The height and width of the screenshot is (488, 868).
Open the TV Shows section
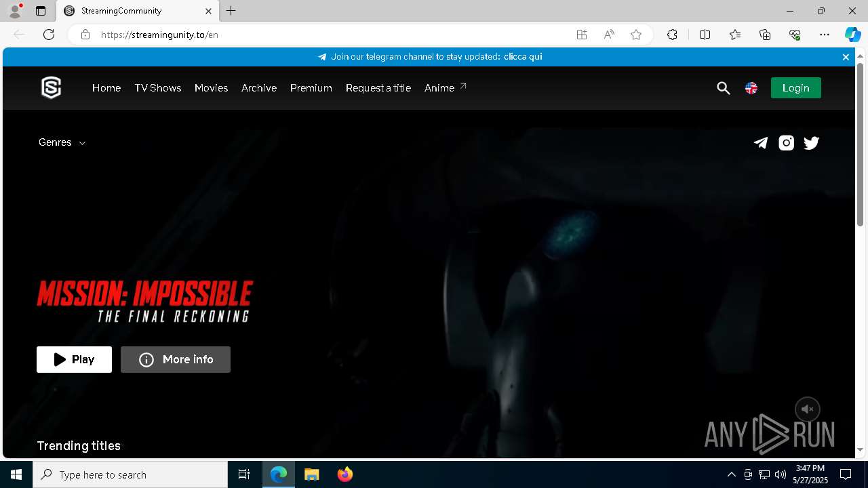point(158,88)
